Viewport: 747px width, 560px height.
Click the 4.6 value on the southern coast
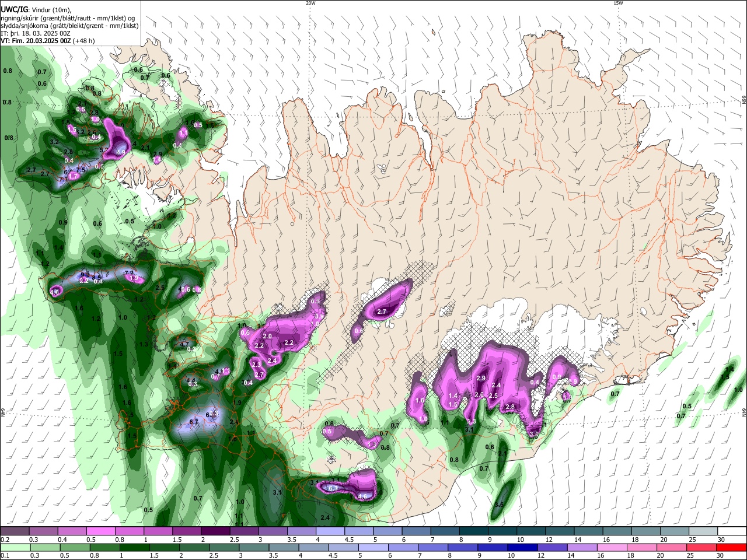pyautogui.click(x=362, y=496)
